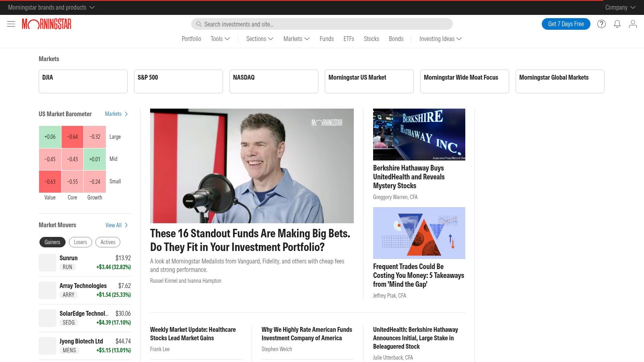The image size is (644, 362).
Task: Click the Large Core -0.64 barometer cell
Action: tap(72, 137)
